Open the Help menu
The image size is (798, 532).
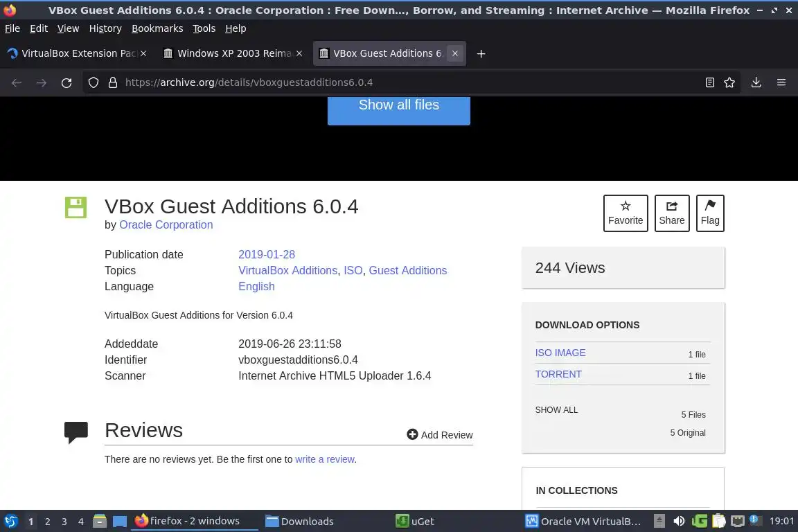coord(236,28)
